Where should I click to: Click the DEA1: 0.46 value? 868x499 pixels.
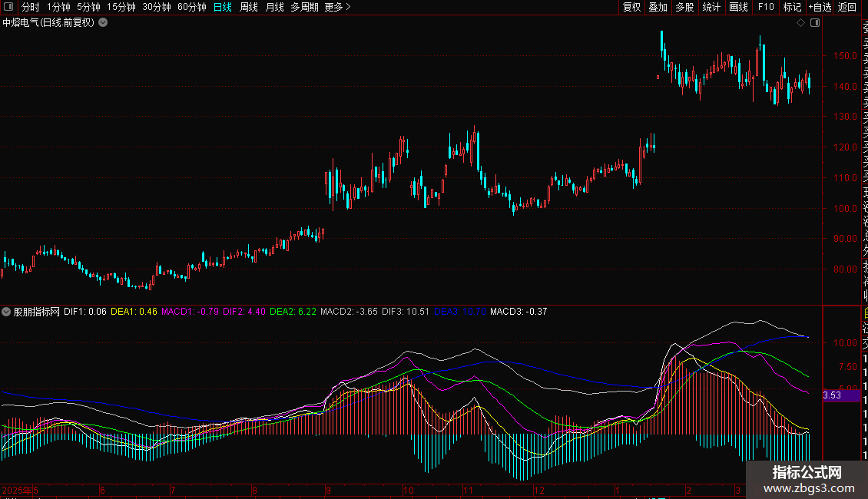[x=134, y=312]
